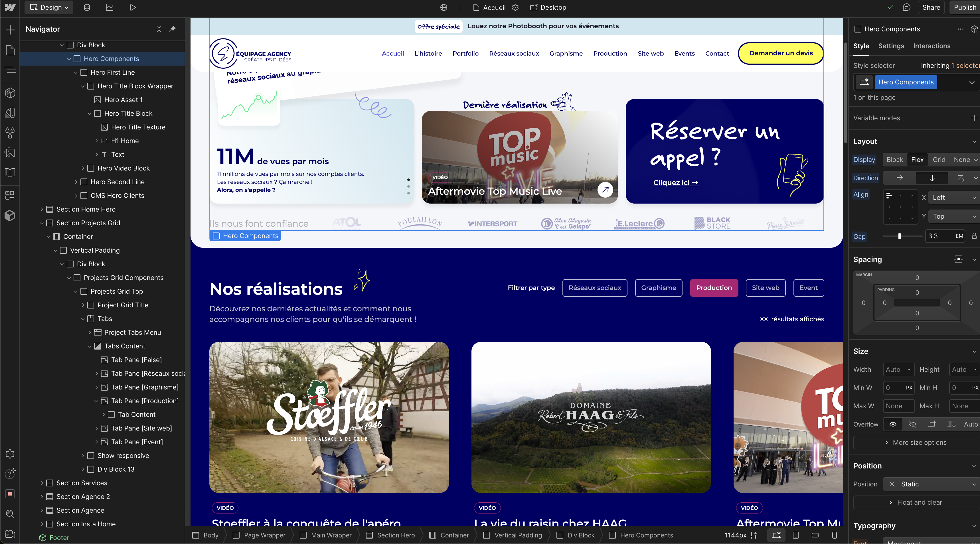Lock the Gap value padlock
Image resolution: width=980 pixels, height=544 pixels.
pos(974,236)
